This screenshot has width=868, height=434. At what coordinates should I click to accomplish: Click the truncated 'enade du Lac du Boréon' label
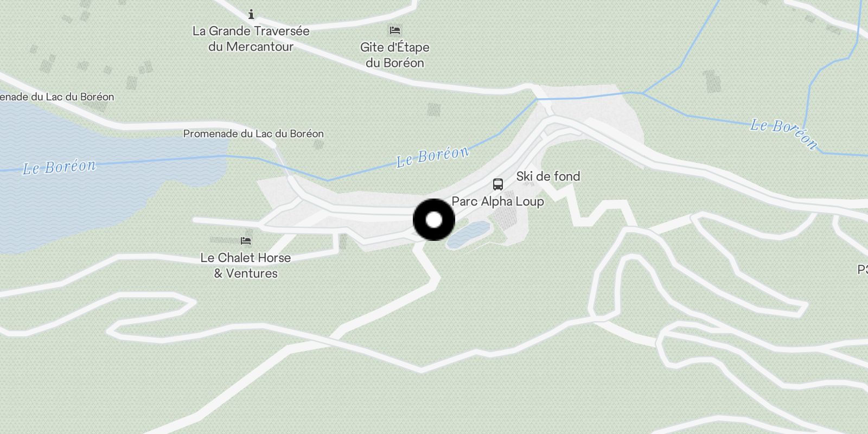click(x=57, y=97)
